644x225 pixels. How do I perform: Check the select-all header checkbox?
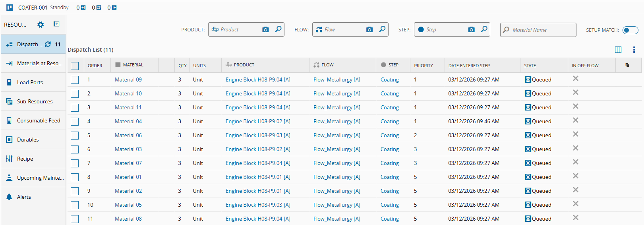[75, 66]
